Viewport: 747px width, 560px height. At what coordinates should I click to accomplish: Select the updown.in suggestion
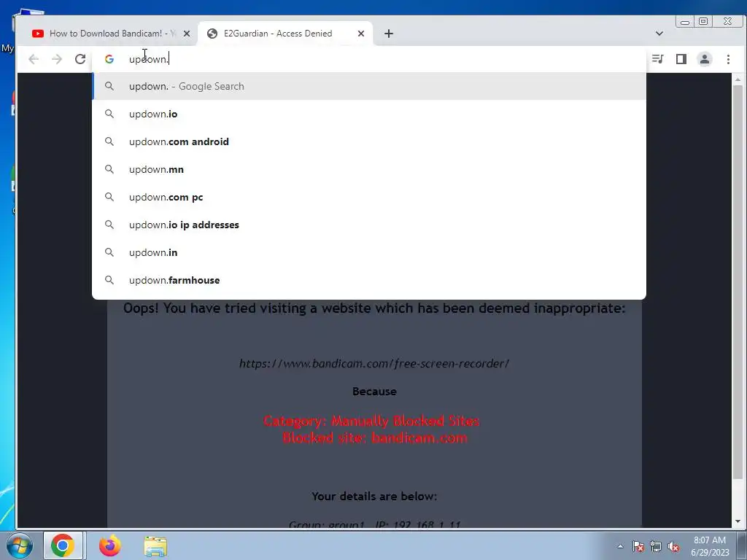tap(369, 252)
